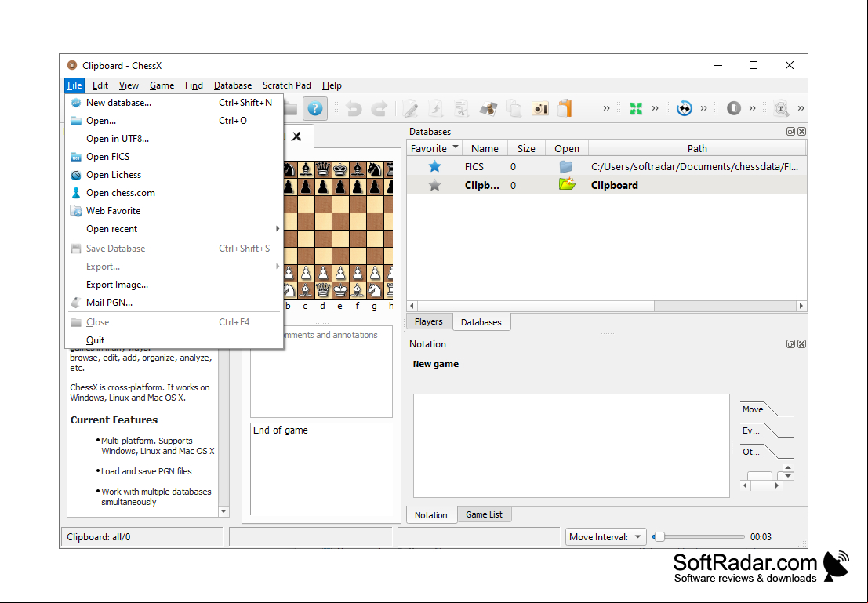Click the Move Interval slider handle
This screenshot has height=603, width=868.
pos(659,536)
